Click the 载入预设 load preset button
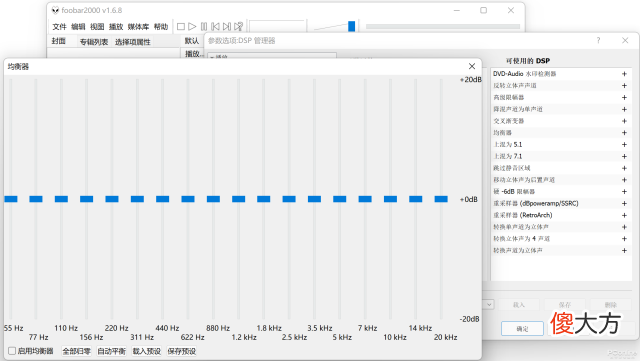640x361 pixels. point(147,351)
